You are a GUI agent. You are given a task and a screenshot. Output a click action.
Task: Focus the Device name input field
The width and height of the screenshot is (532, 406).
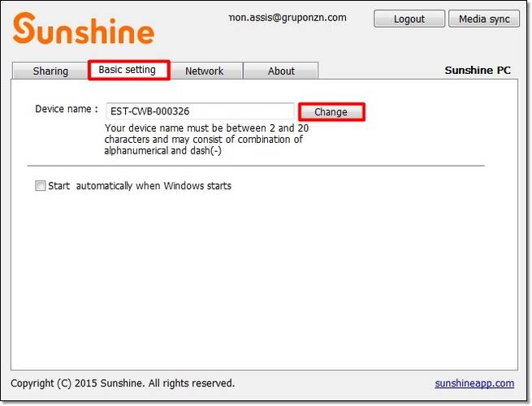coord(200,111)
